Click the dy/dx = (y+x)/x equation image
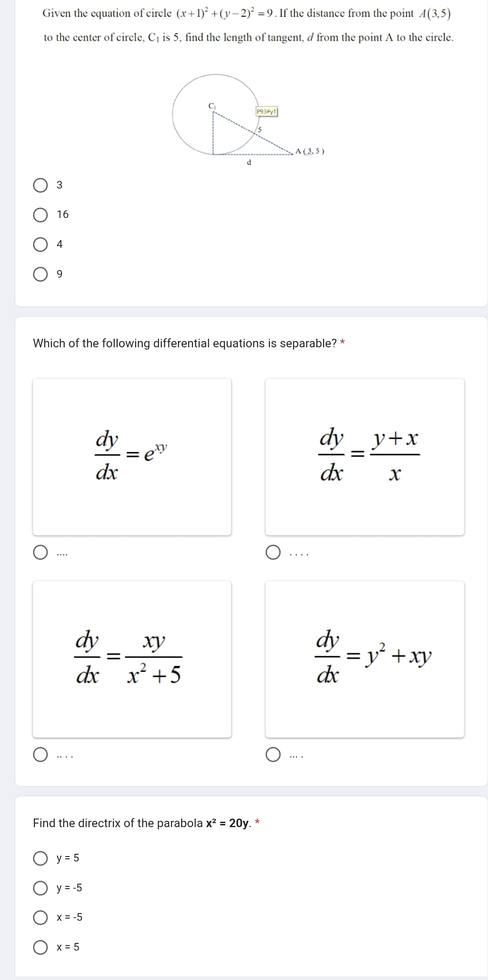Viewport: 488px width, 980px height. pyautogui.click(x=365, y=457)
